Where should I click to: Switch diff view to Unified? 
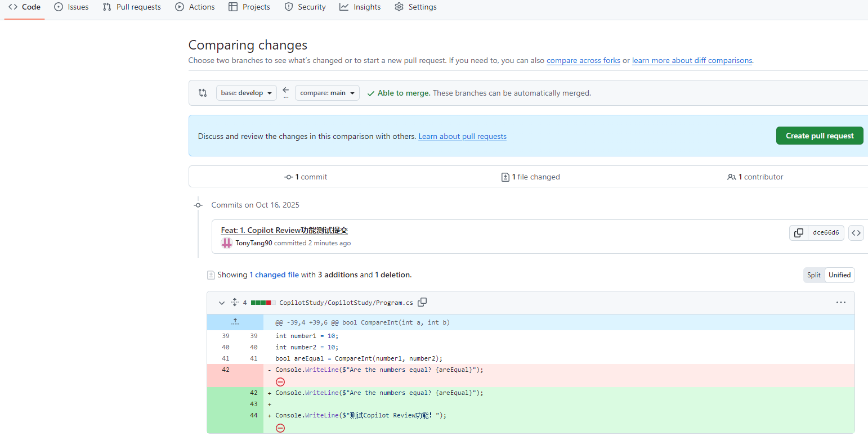click(839, 275)
